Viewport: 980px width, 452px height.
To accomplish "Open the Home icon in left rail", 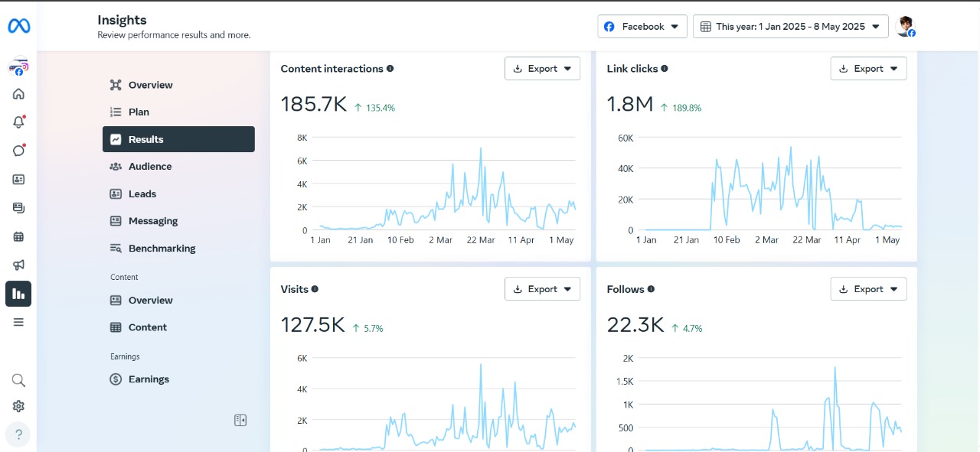I will pos(18,94).
